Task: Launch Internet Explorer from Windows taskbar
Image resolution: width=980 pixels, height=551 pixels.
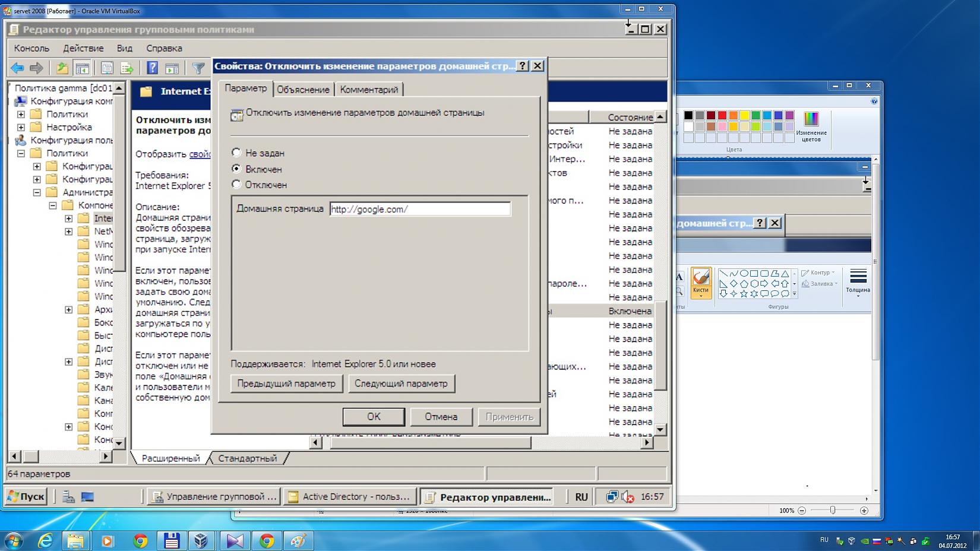Action: [x=45, y=540]
